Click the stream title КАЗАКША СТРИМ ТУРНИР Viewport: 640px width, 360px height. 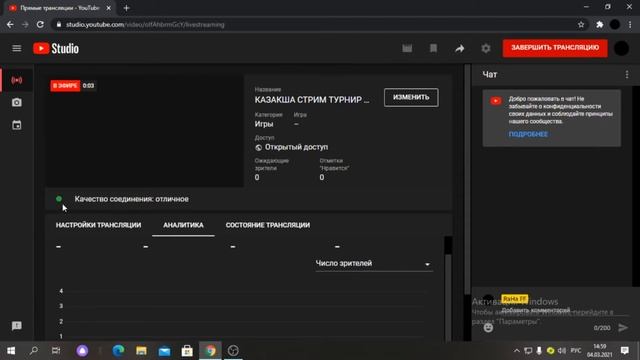[x=312, y=100]
